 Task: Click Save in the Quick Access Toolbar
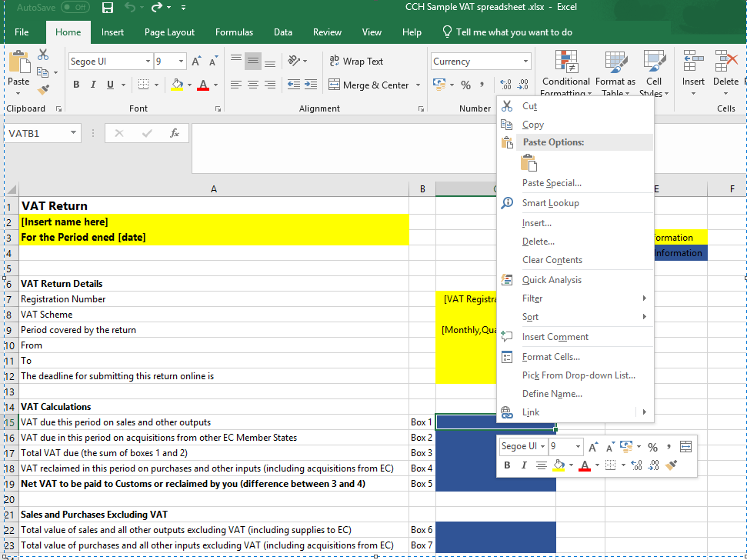(107, 8)
